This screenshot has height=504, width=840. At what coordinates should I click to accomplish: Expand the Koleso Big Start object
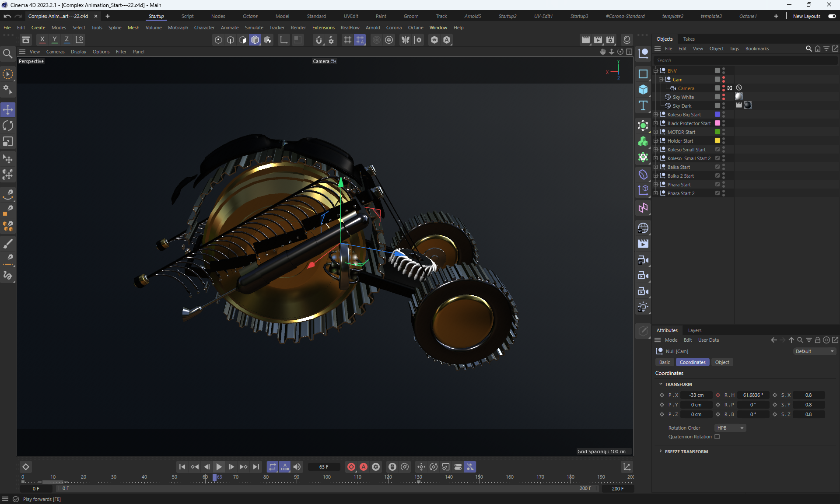pos(655,115)
